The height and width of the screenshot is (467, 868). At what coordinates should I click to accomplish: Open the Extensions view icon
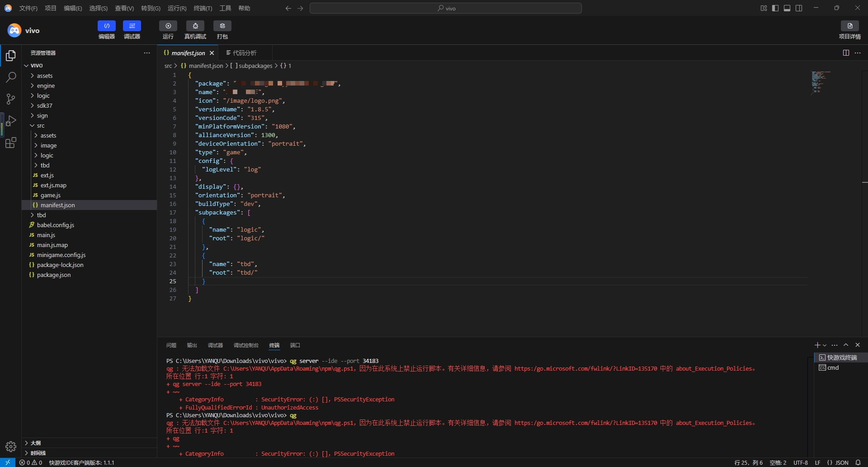pos(11,143)
